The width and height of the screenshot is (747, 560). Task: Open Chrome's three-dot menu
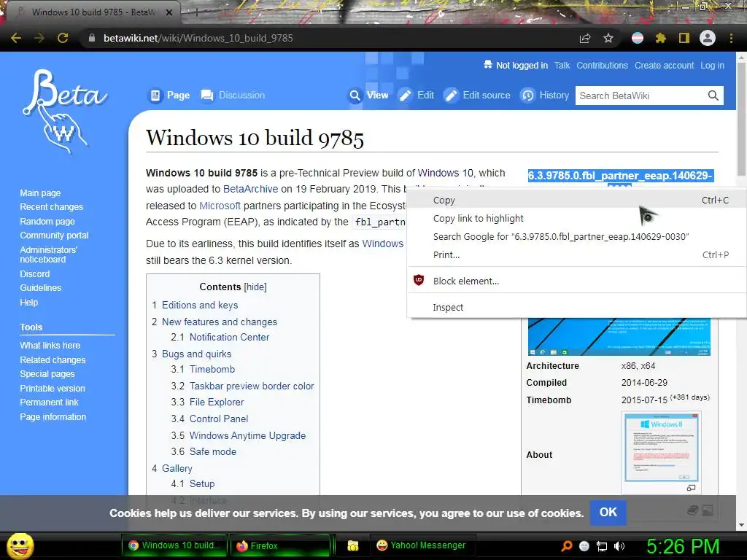(x=731, y=38)
